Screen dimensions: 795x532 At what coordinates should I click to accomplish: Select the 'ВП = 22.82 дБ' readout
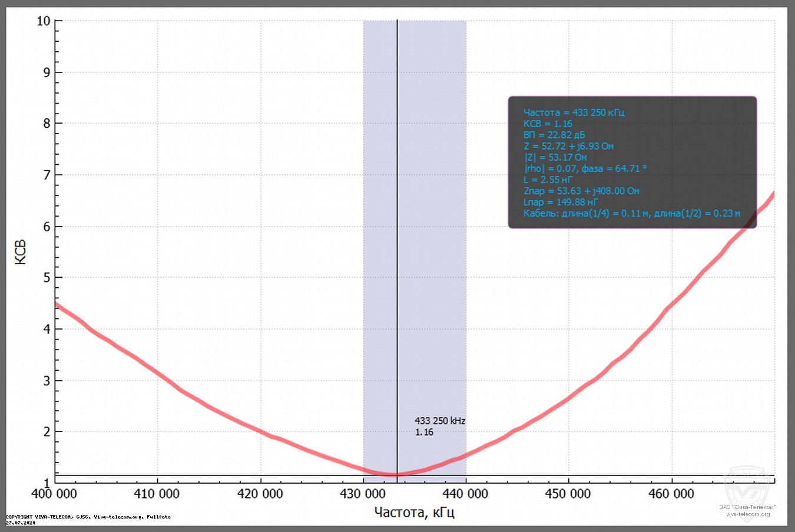(554, 135)
